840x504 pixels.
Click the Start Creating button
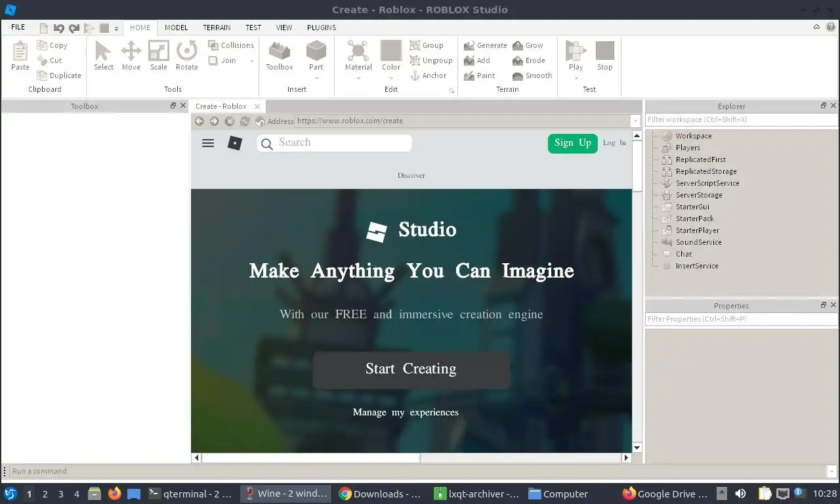(x=411, y=369)
